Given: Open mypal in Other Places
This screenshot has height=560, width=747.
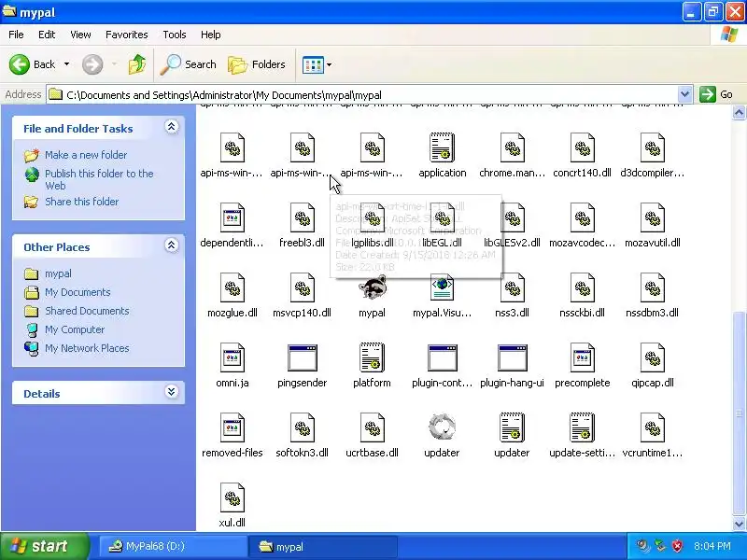Looking at the screenshot, I should point(58,273).
